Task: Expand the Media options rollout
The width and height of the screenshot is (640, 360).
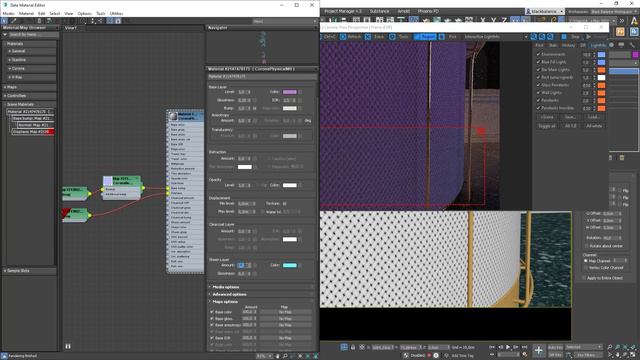Action: [262, 287]
